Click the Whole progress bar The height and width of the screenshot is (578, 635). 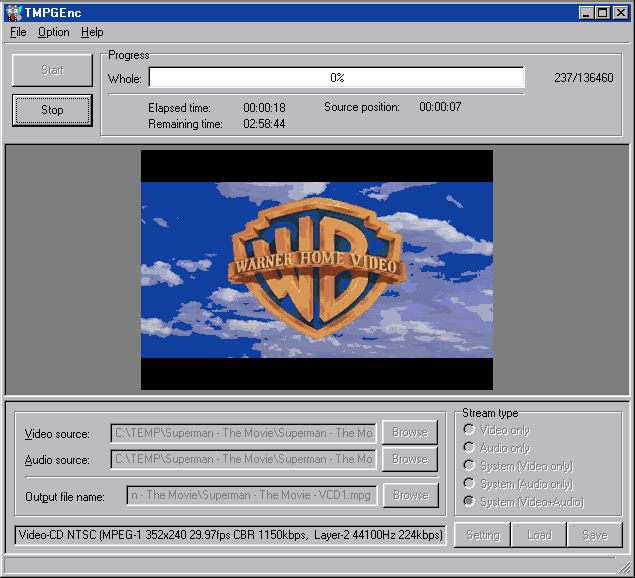336,78
